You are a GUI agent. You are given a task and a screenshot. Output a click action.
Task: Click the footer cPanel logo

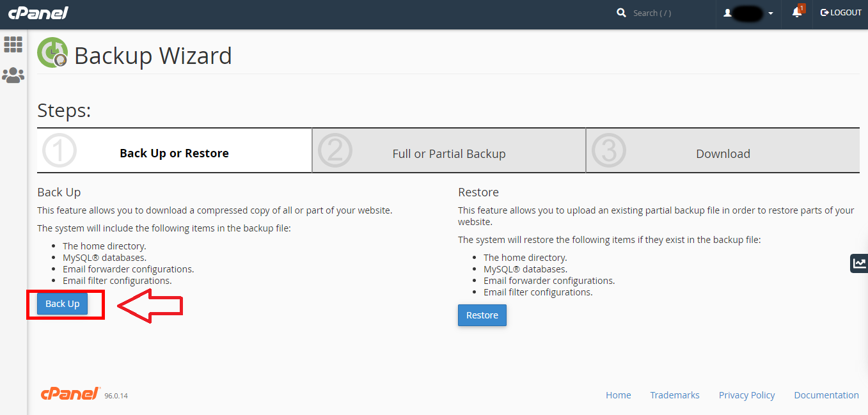click(70, 394)
